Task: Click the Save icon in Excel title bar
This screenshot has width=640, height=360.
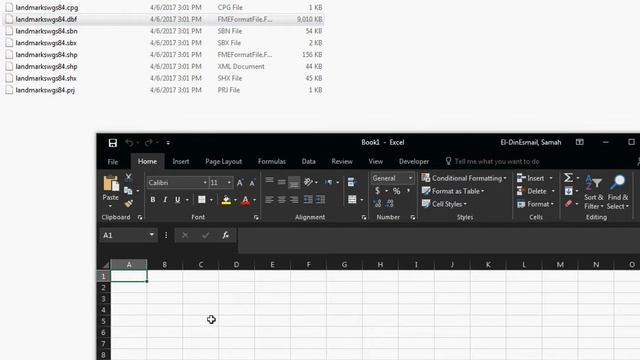Action: [x=113, y=142]
